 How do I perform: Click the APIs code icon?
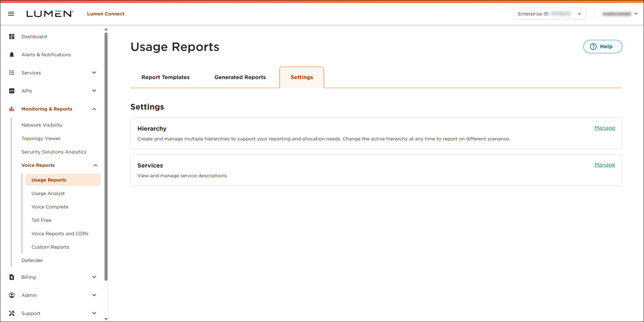[x=12, y=91]
